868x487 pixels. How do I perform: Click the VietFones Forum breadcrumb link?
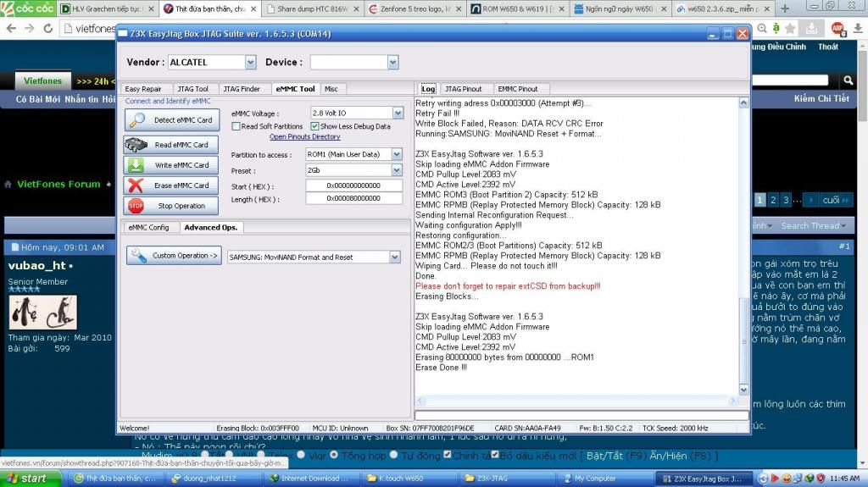58,185
